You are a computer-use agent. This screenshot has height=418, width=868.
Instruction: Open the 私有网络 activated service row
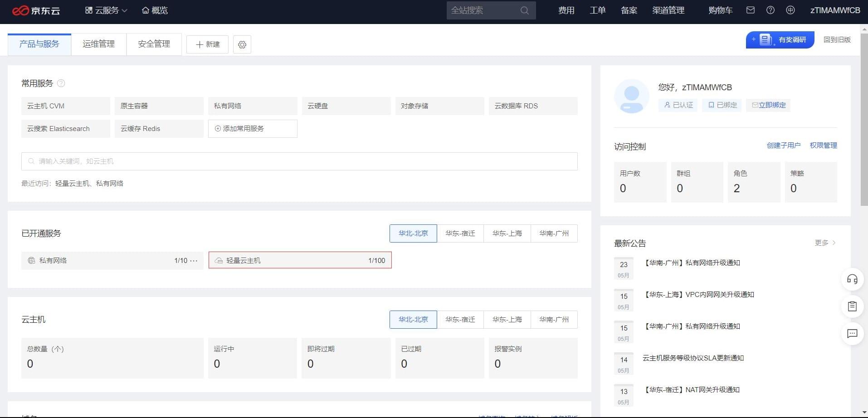click(112, 260)
